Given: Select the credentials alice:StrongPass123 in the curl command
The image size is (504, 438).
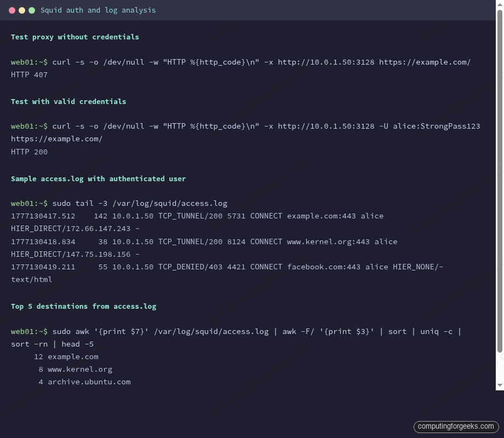Looking at the screenshot, I should tap(437, 126).
